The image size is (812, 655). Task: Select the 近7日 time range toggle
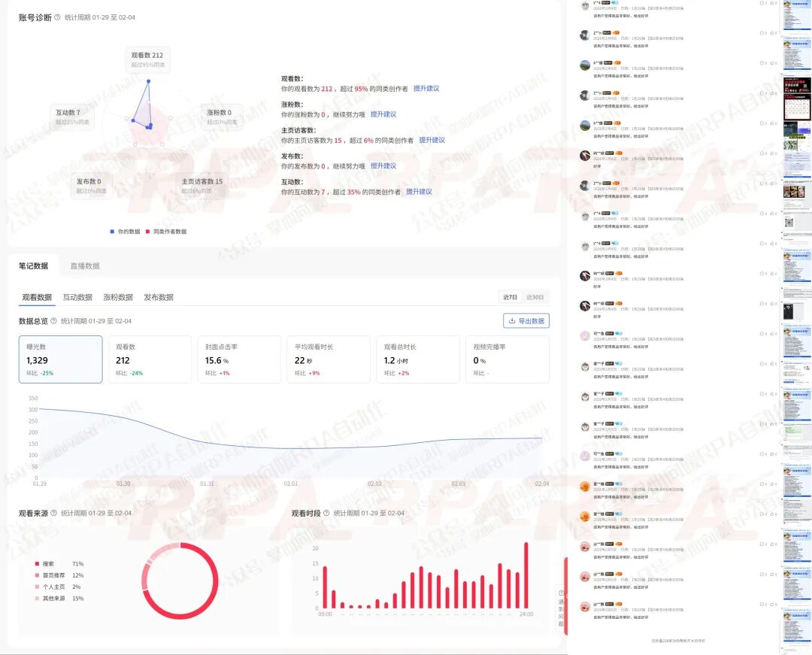512,297
